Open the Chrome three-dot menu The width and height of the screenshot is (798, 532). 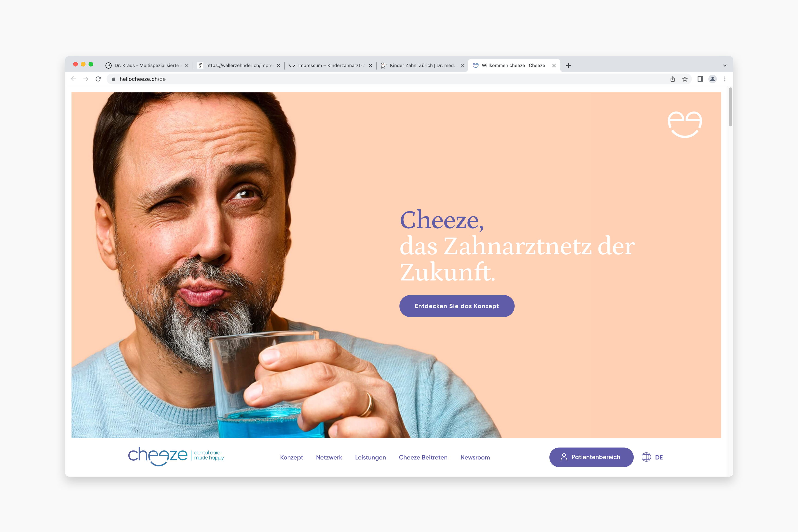point(725,79)
